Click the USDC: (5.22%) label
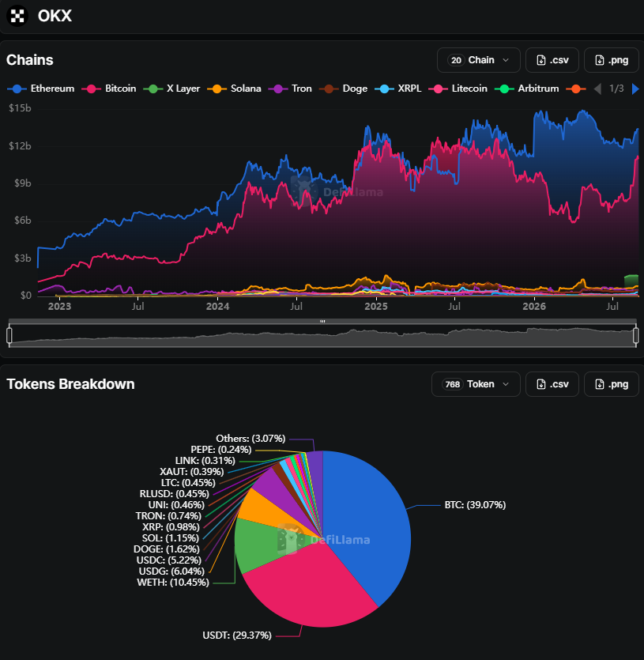 pyautogui.click(x=169, y=560)
